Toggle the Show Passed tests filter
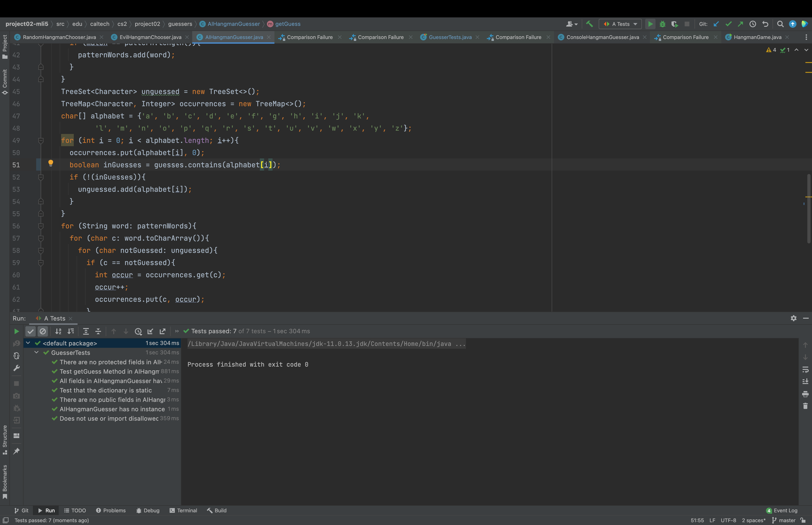812x525 pixels. (31, 331)
